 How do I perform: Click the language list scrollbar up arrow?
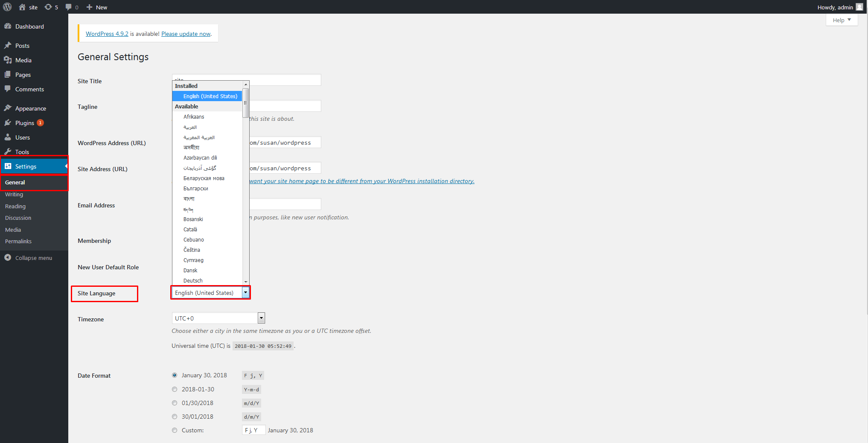coord(246,84)
